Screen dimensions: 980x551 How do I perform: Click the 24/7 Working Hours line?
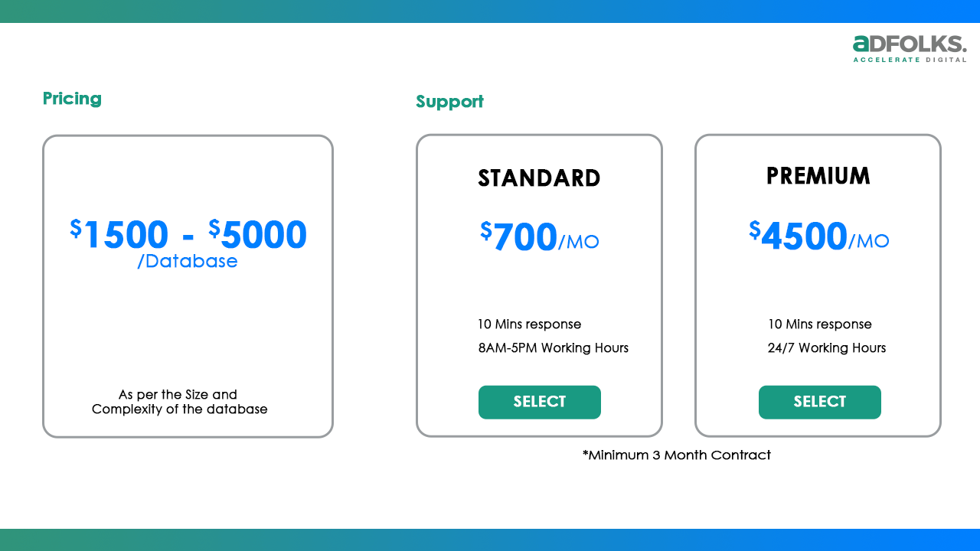coord(826,348)
